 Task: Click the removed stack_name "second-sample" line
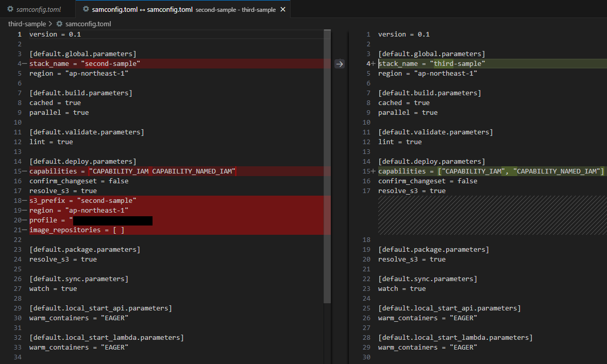click(179, 63)
